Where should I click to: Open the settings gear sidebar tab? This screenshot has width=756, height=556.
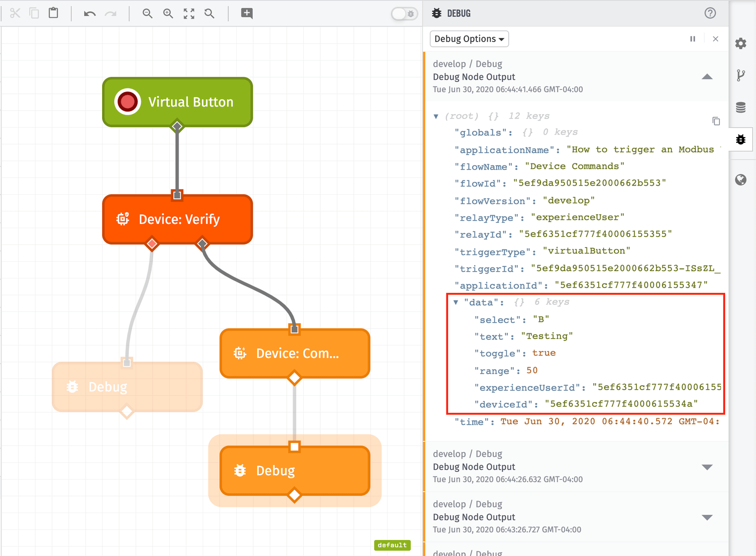click(x=740, y=43)
